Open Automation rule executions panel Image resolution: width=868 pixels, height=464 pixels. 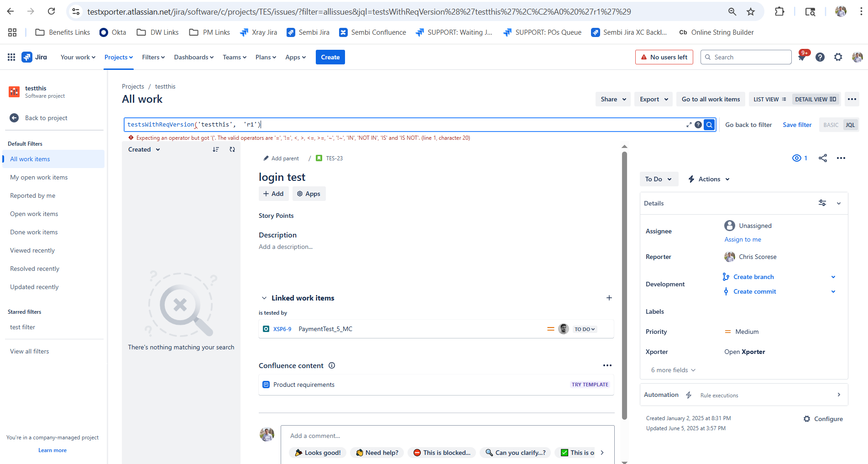click(x=744, y=395)
